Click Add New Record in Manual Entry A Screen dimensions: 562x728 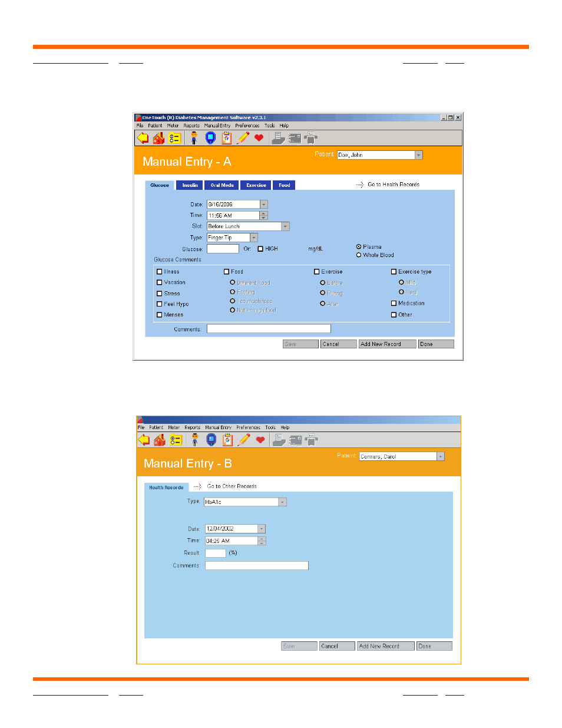387,344
